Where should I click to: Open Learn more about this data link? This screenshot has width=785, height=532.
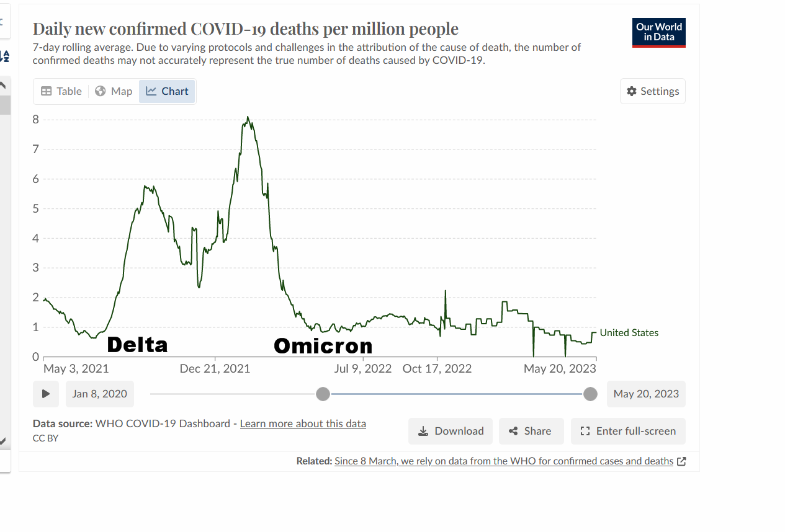click(303, 423)
